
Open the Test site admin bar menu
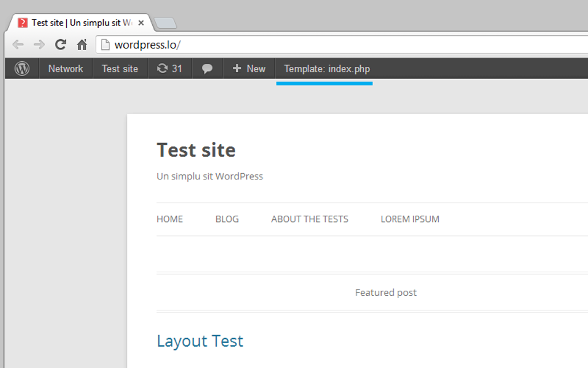[x=119, y=69]
